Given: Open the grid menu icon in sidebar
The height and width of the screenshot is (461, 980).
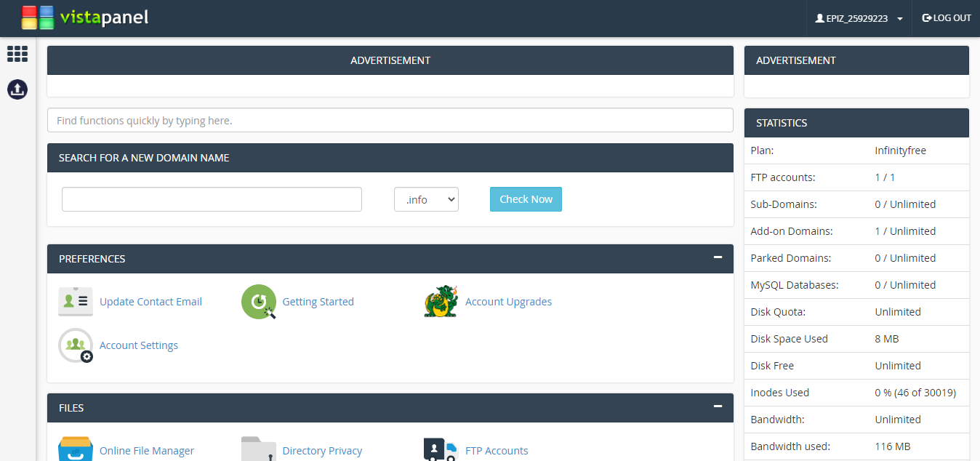Looking at the screenshot, I should (x=17, y=54).
